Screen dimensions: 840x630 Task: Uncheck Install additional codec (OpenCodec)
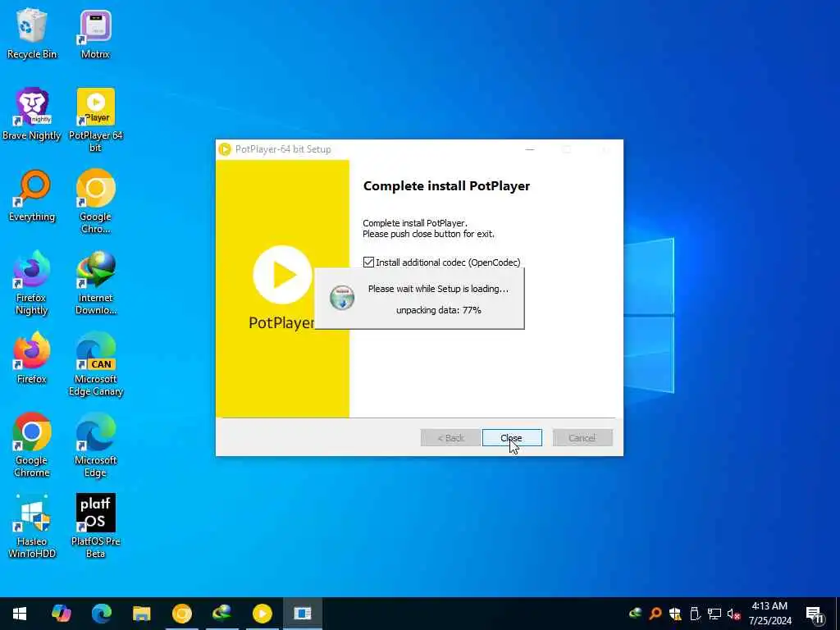tap(368, 262)
